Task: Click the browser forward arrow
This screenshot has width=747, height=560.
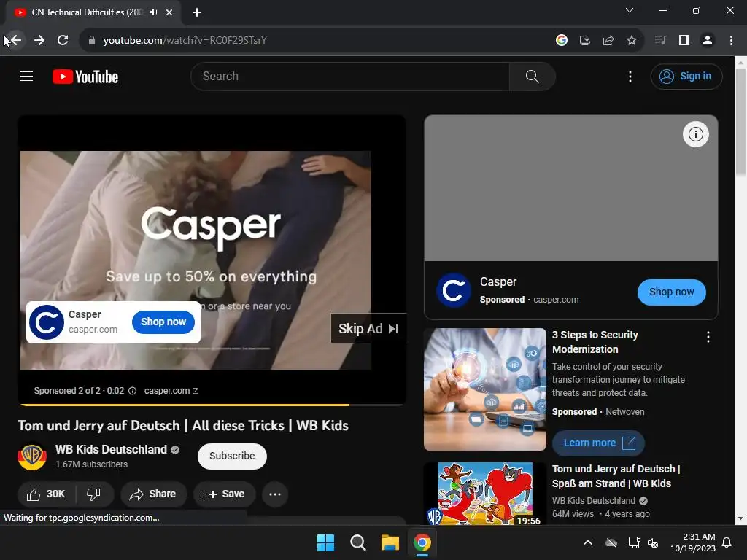Action: point(39,41)
